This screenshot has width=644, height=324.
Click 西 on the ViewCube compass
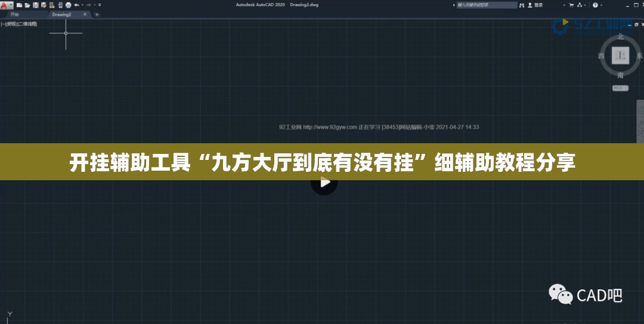coord(601,55)
